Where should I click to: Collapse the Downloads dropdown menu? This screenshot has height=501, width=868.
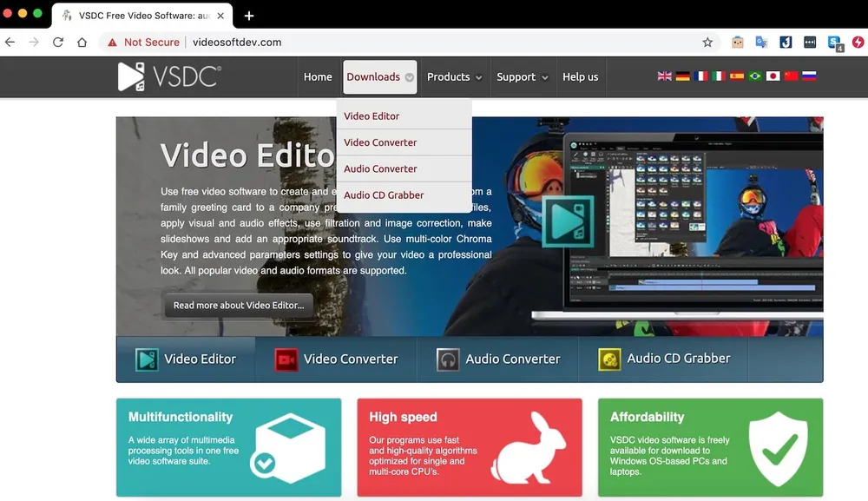click(379, 76)
